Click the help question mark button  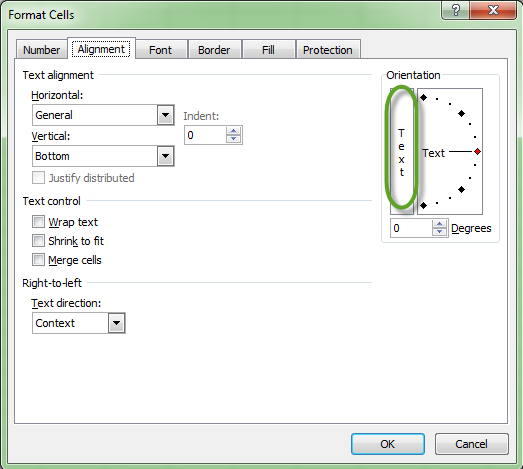[456, 10]
